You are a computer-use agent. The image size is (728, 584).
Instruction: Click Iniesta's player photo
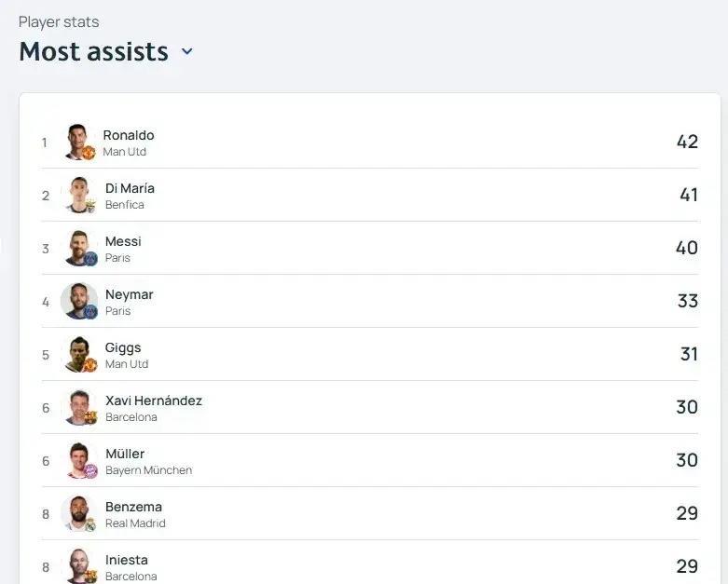(x=79, y=565)
